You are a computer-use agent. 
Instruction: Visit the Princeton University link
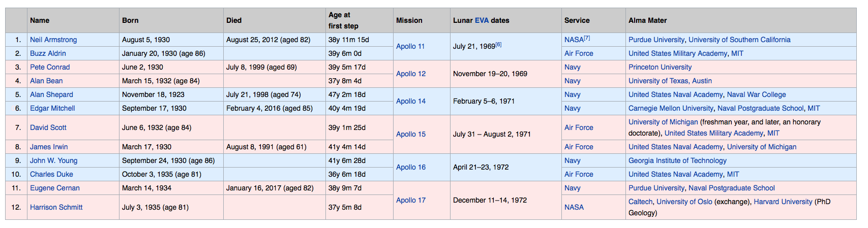[x=660, y=67]
